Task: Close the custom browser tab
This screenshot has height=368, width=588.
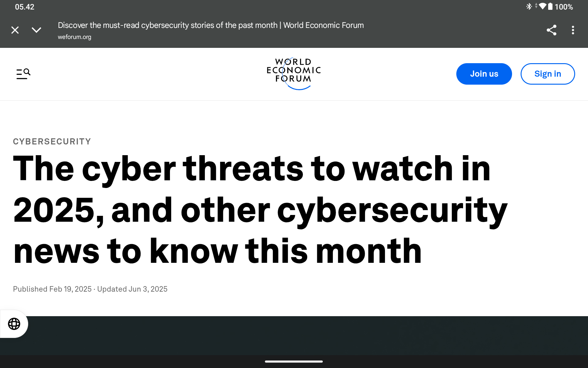Action: point(15,30)
